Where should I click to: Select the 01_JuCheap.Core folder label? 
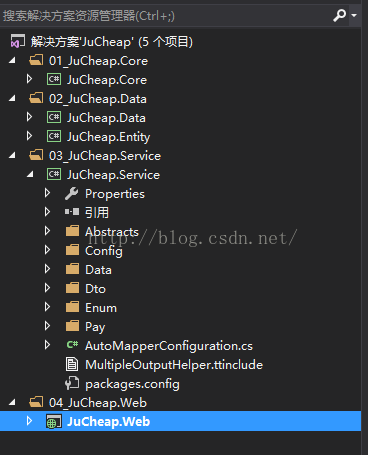(98, 61)
